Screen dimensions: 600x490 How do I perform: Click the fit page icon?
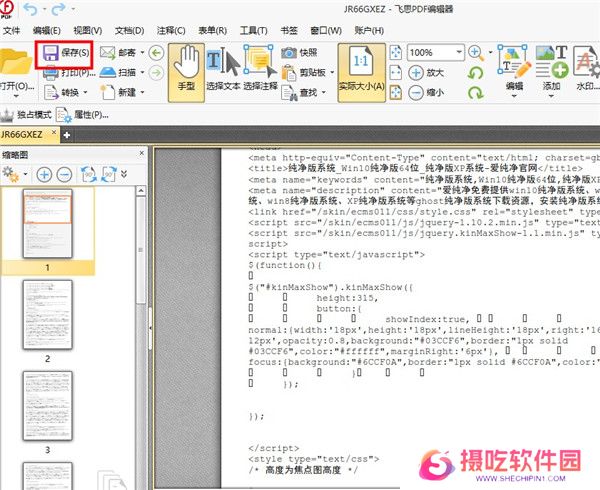point(396,52)
